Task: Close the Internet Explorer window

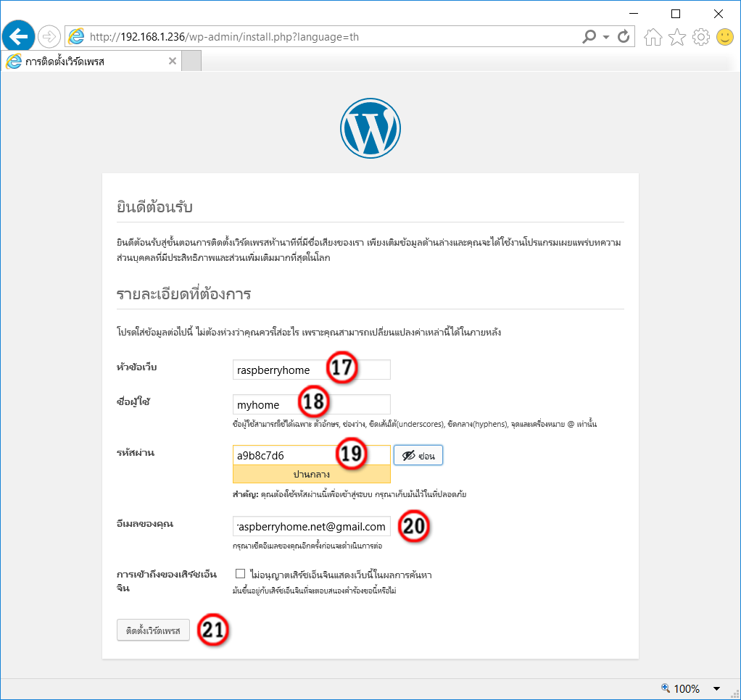Action: (x=719, y=14)
